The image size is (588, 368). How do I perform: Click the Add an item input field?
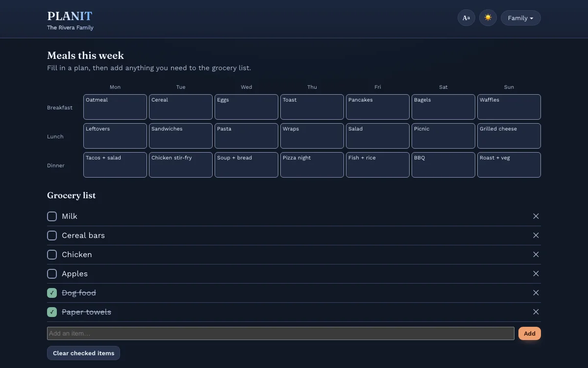click(281, 334)
